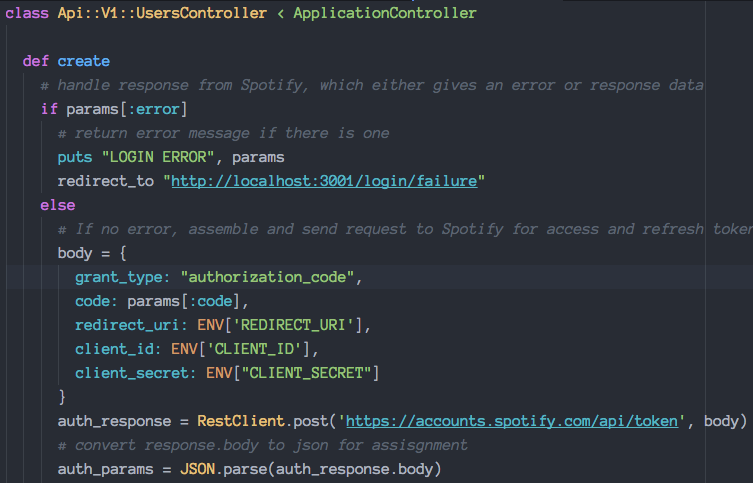This screenshot has width=753, height=483.
Task: Click comment 'return error message if there is one'
Action: (223, 133)
